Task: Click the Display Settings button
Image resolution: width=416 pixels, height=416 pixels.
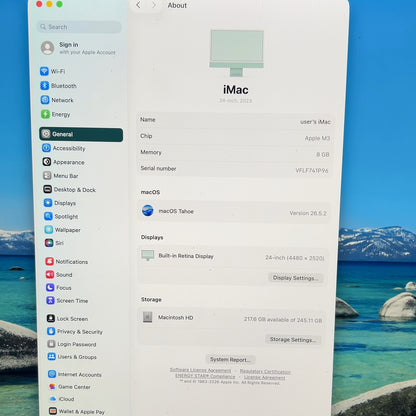Action: pyautogui.click(x=295, y=278)
